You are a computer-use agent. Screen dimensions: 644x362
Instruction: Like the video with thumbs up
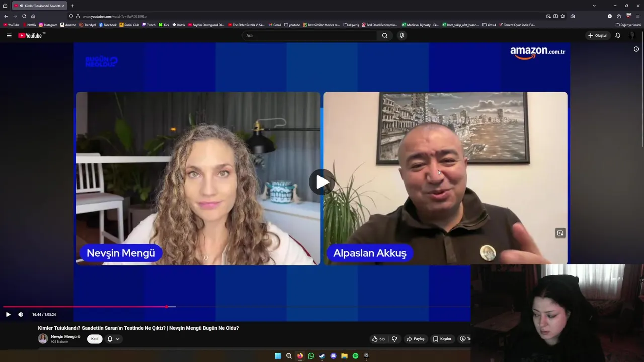(x=378, y=339)
